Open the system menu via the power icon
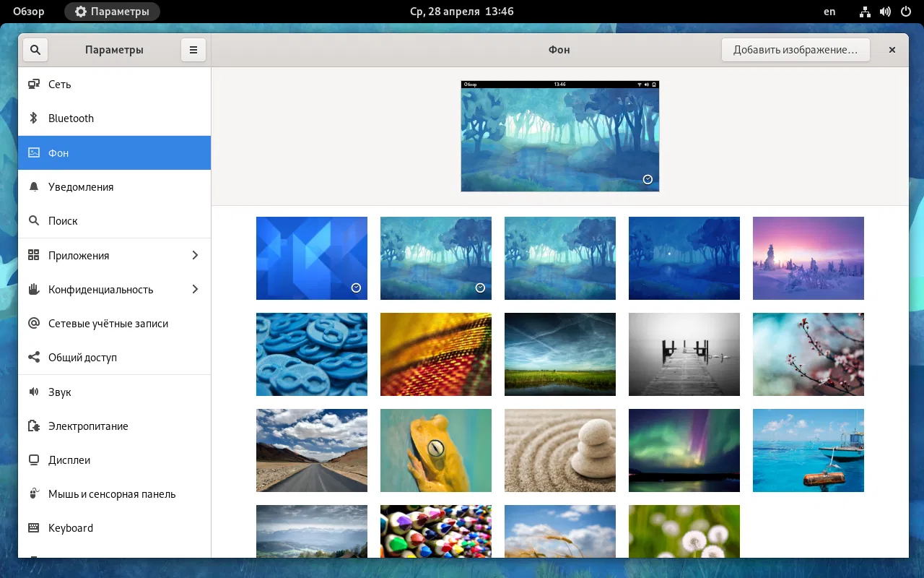Viewport: 924px width, 578px height. point(905,12)
